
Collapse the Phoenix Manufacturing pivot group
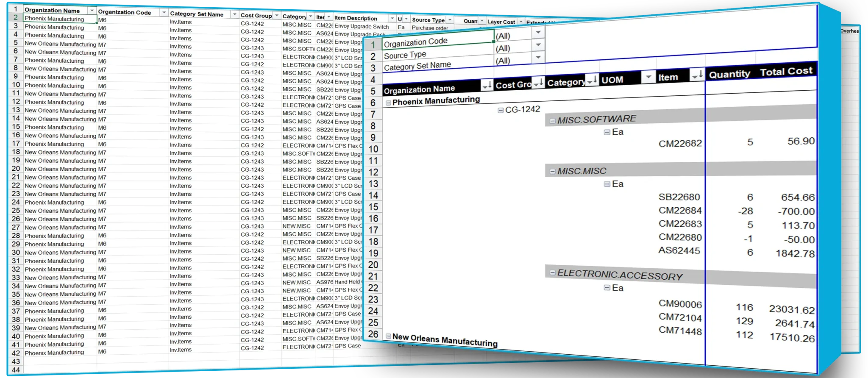pyautogui.click(x=388, y=103)
